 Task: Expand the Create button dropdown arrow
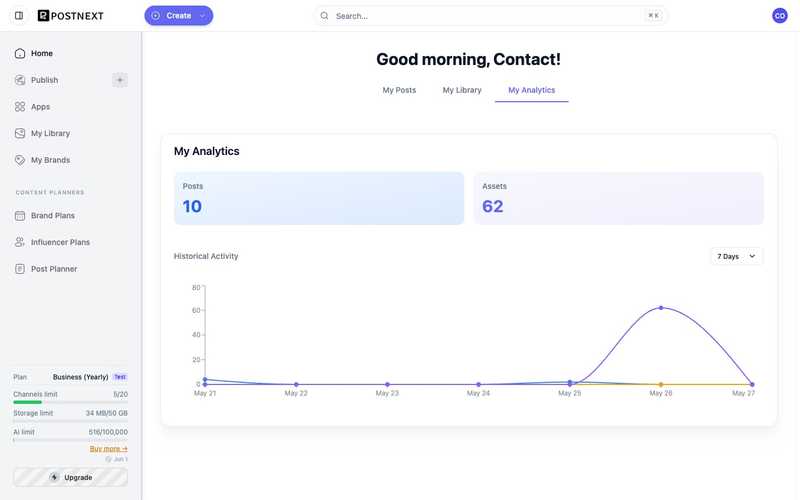point(203,16)
